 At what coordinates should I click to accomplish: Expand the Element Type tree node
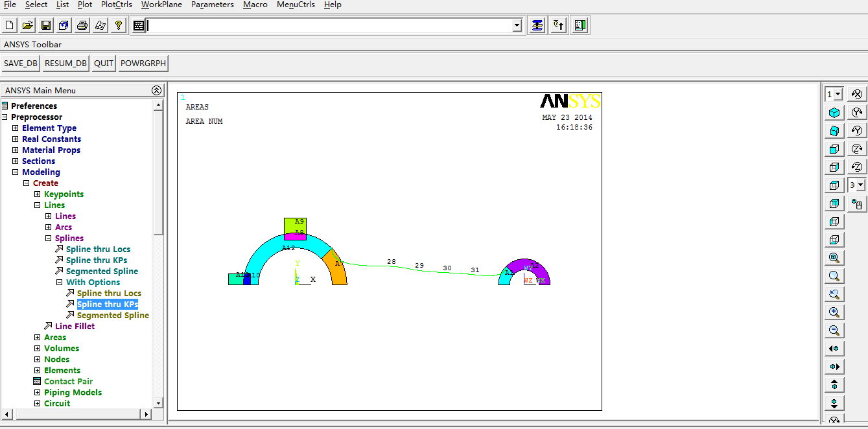[16, 128]
